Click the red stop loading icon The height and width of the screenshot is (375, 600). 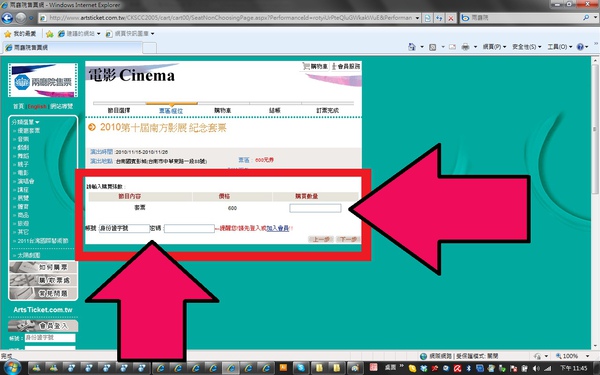451,18
